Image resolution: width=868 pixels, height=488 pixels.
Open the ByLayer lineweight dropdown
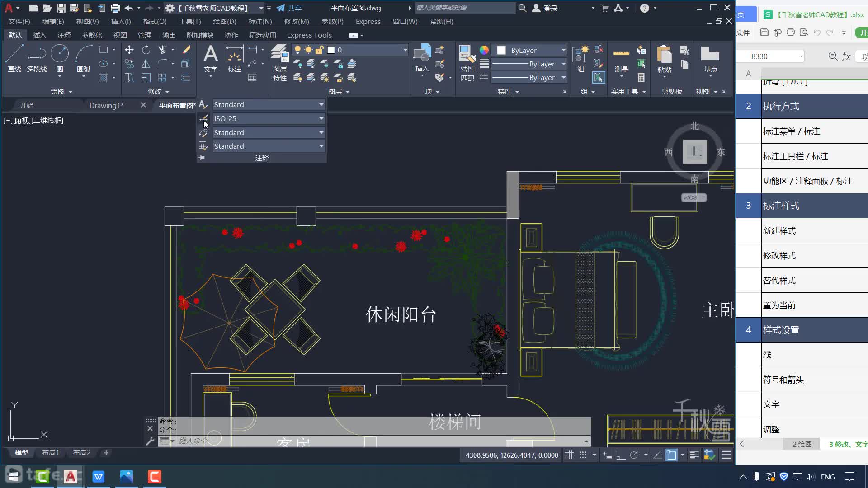[x=563, y=64]
